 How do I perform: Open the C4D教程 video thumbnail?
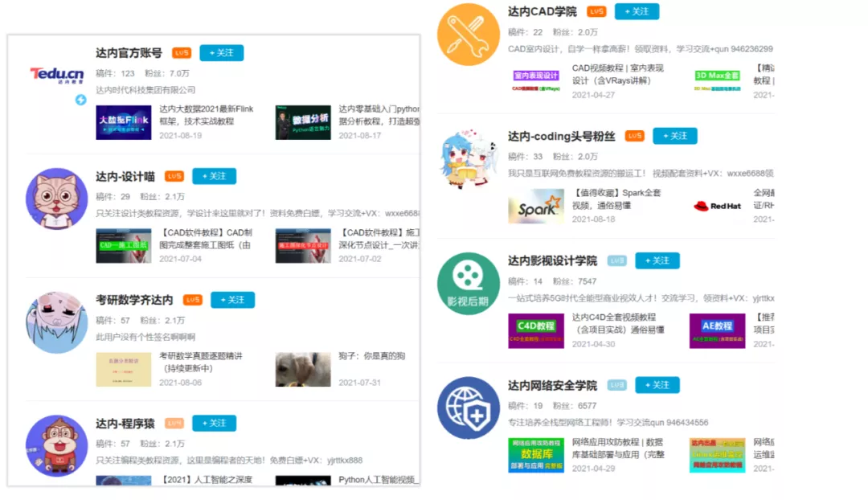tap(538, 332)
